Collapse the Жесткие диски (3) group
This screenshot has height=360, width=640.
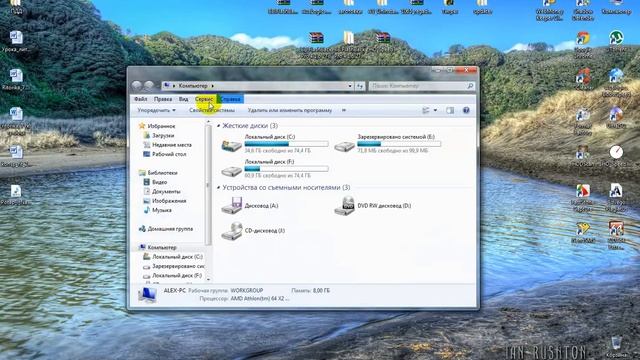219,126
